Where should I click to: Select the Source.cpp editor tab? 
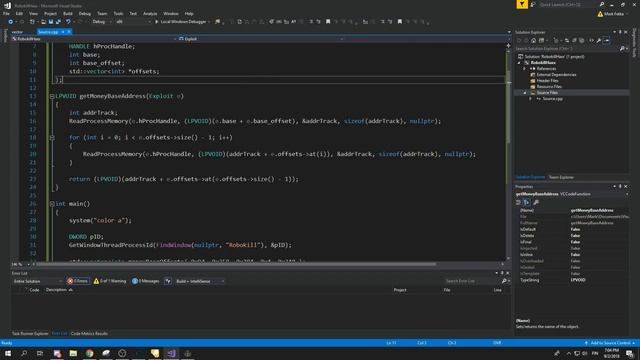click(x=48, y=32)
